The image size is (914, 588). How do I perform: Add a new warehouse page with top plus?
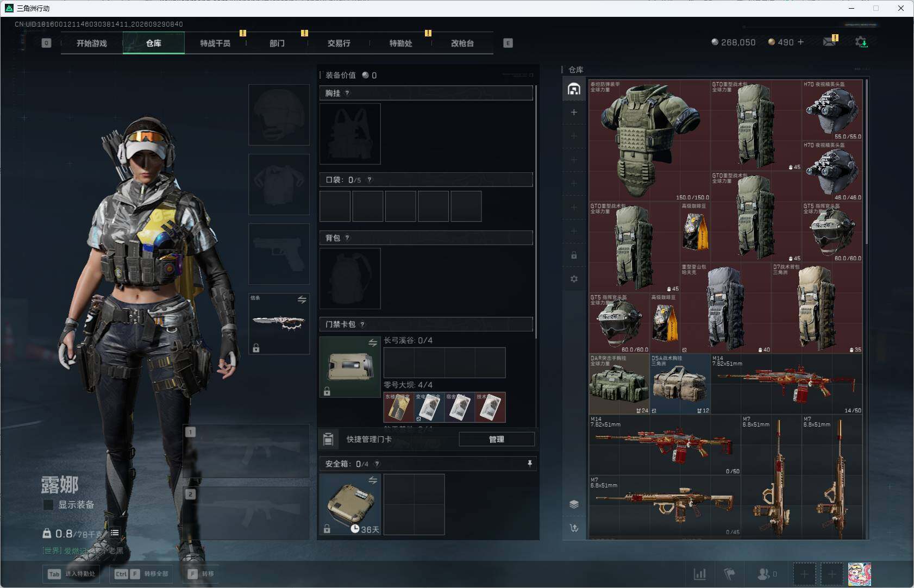pos(574,112)
